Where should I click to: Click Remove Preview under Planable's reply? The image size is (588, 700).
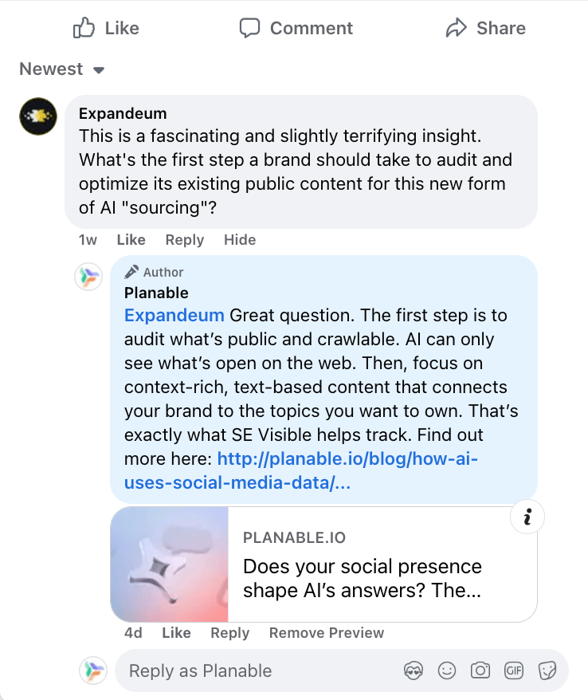[326, 633]
